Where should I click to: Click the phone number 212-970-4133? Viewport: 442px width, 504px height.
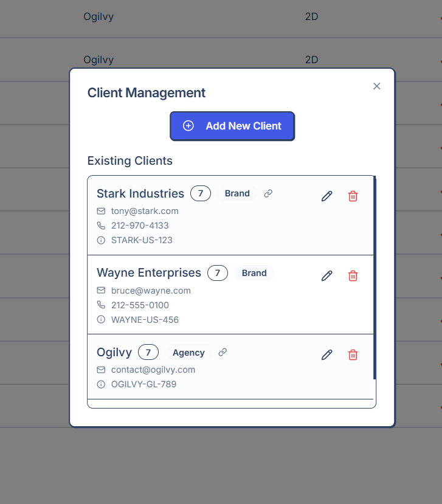(x=140, y=226)
